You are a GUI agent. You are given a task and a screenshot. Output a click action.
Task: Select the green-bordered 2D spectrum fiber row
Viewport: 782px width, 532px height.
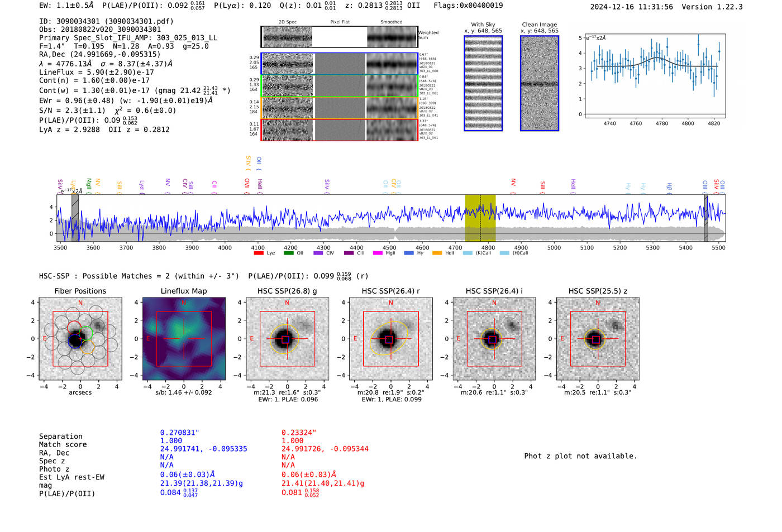click(x=340, y=86)
